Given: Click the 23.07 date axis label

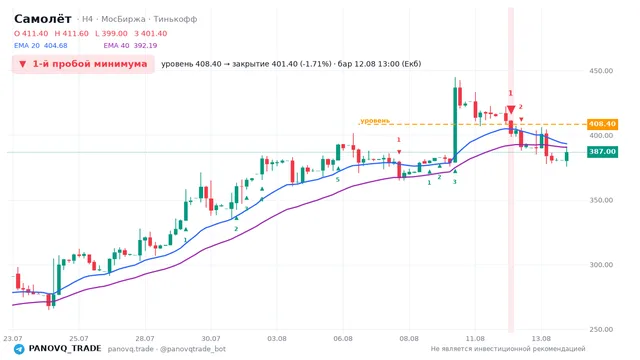Looking at the screenshot, I should pos(13,338).
